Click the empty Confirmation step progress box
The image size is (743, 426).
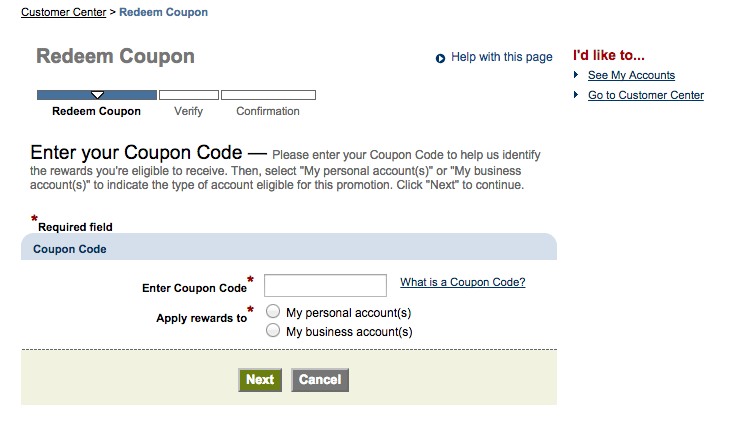pyautogui.click(x=268, y=95)
